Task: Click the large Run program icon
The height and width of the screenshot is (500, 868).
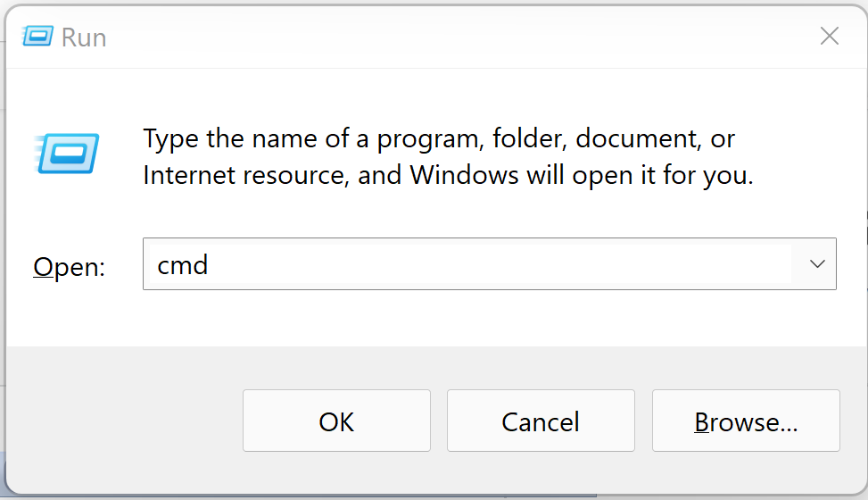Action: click(66, 154)
